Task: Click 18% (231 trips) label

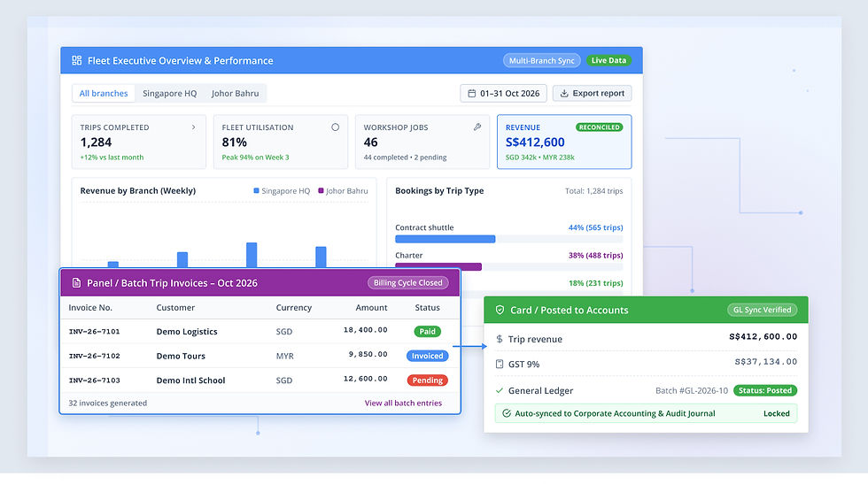Action: [595, 282]
